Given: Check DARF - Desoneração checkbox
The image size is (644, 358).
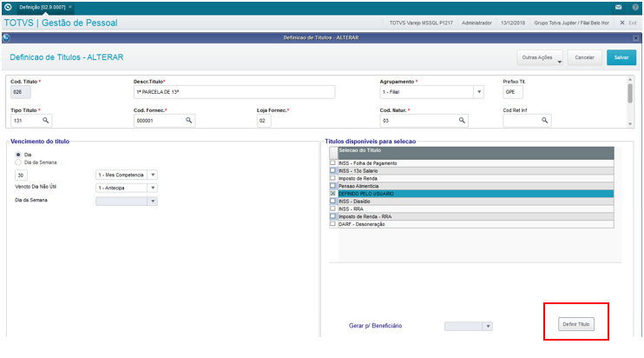Looking at the screenshot, I should click(332, 224).
